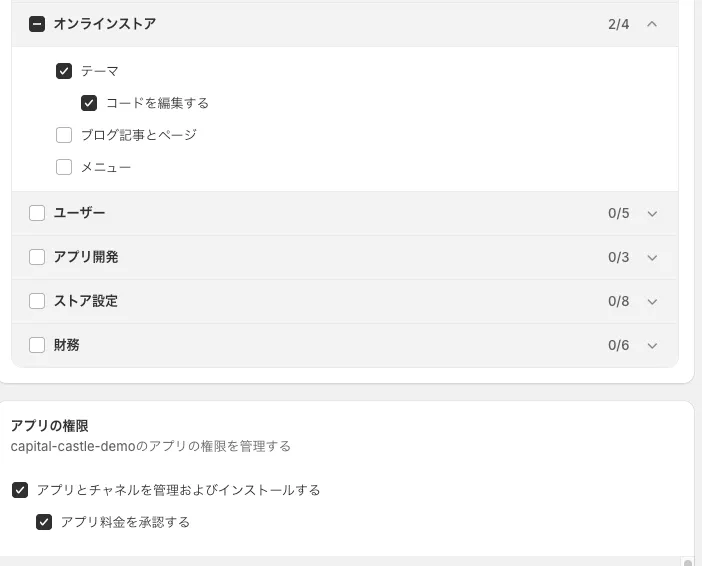Image resolution: width=702 pixels, height=566 pixels.
Task: Expand the ユーザー section chevron
Action: point(652,213)
